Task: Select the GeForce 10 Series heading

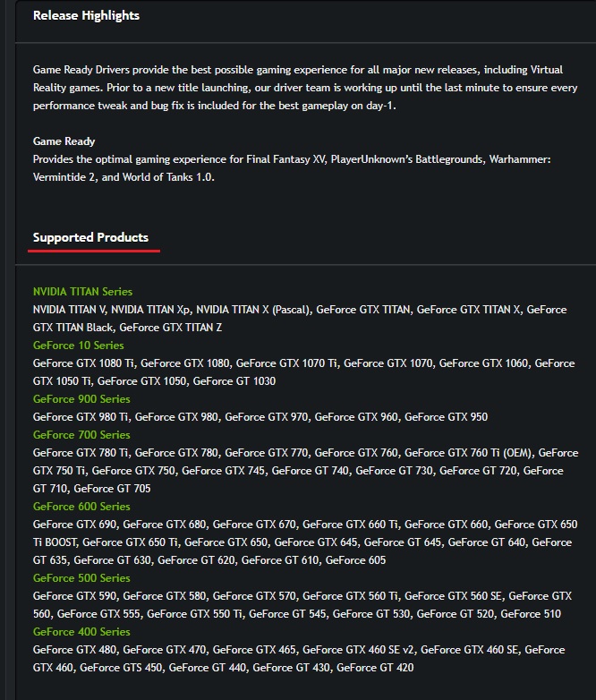Action: pos(79,346)
